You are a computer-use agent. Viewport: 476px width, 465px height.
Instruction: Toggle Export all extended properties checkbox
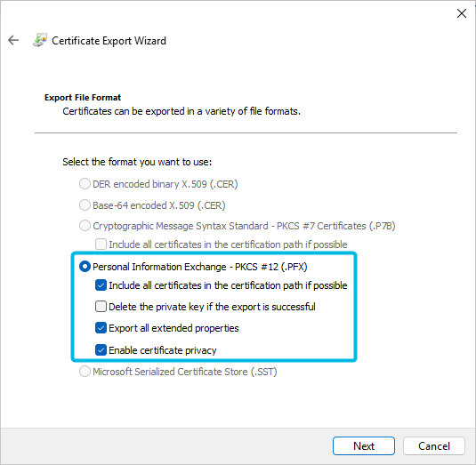101,328
